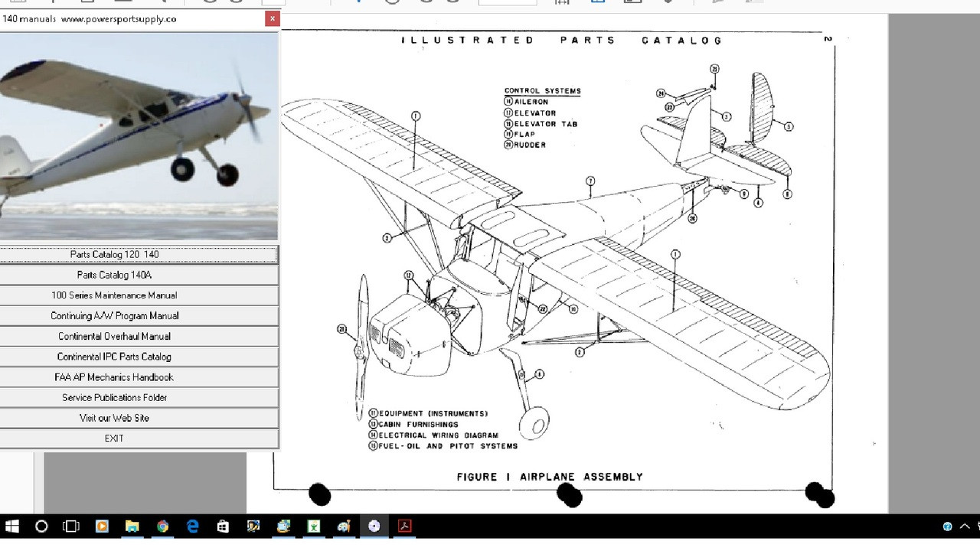Open Parts Catalog 140A
The height and width of the screenshot is (551, 980).
139,275
